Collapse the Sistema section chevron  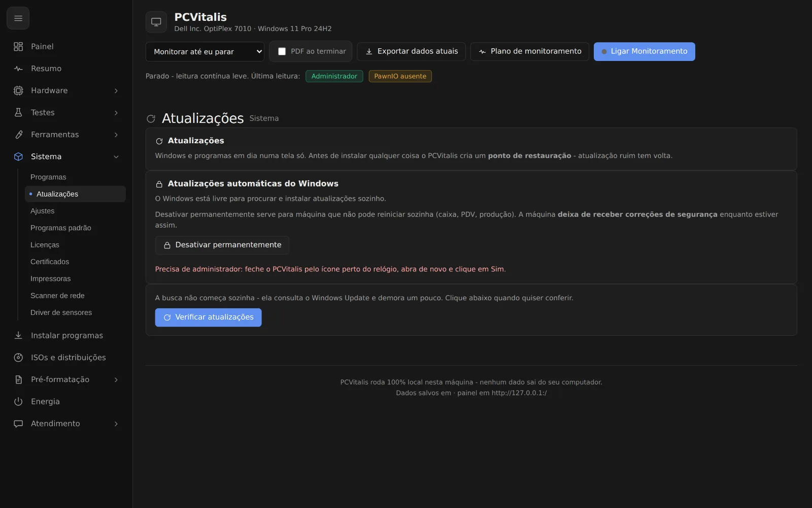[116, 157]
